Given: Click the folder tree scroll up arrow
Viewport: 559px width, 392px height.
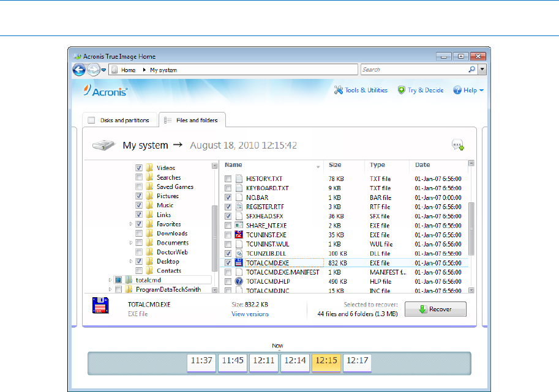Looking at the screenshot, I should (215, 166).
